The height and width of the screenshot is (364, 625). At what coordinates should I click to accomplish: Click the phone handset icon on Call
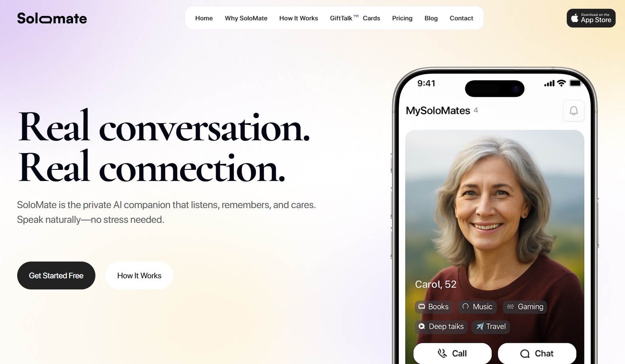(442, 353)
